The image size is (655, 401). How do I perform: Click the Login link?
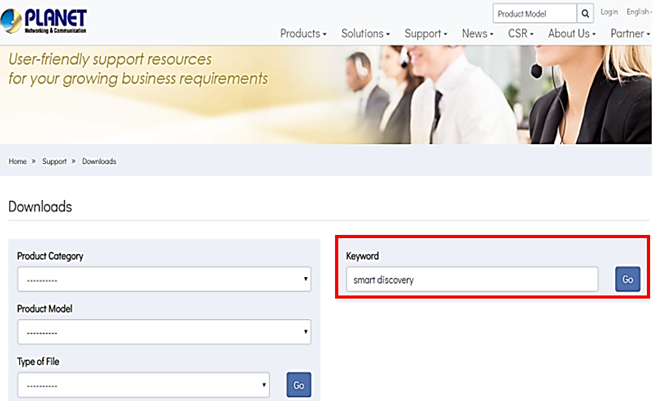(x=609, y=12)
